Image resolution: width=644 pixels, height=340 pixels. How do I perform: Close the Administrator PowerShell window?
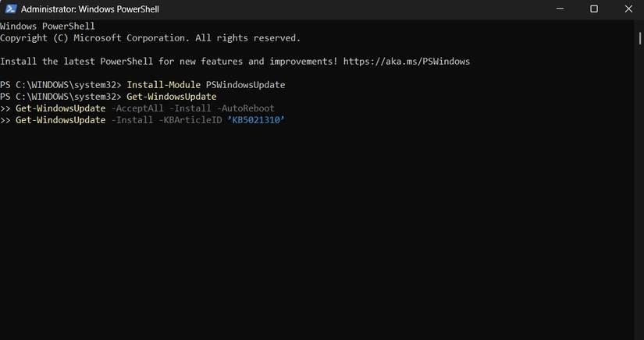tap(629, 9)
